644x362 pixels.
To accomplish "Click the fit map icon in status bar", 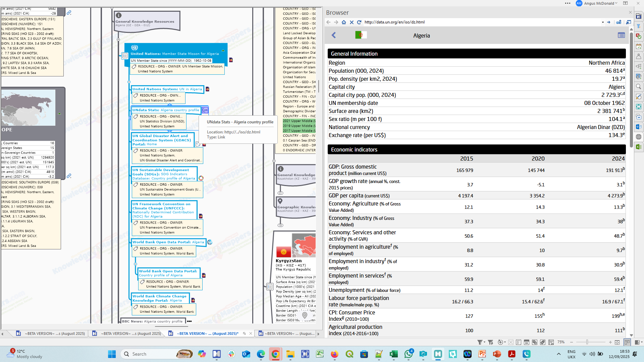I will click(x=617, y=342).
